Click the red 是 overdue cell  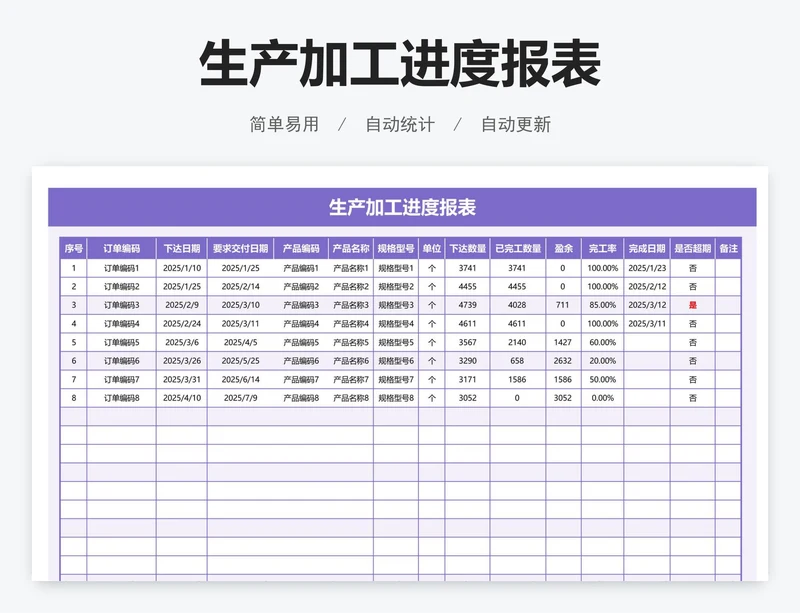pos(692,305)
